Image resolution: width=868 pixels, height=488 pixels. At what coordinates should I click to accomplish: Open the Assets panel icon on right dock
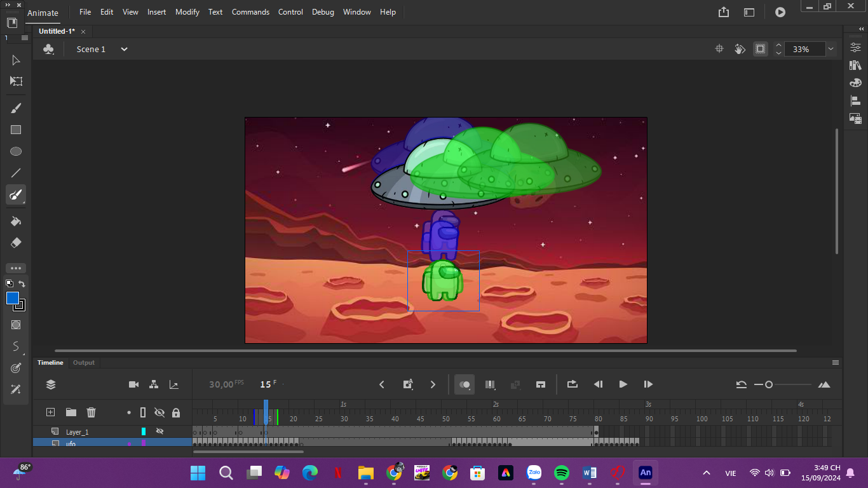coord(855,118)
